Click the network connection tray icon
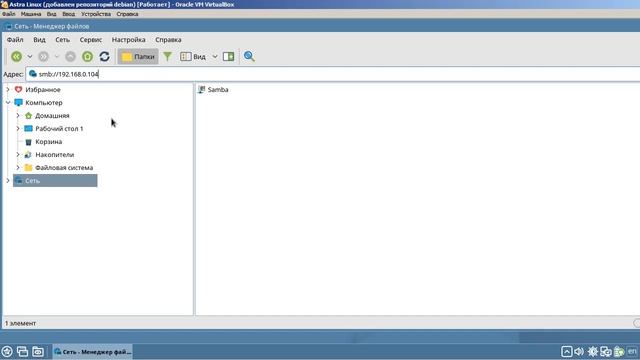Screen dimensions: 640x360 pyautogui.click(x=606, y=351)
